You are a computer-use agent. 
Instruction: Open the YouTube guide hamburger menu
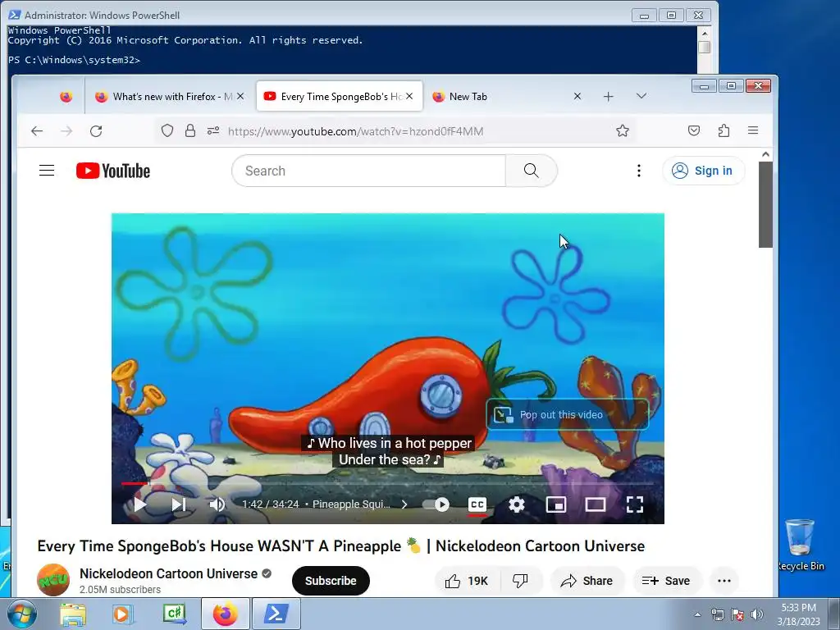47,171
